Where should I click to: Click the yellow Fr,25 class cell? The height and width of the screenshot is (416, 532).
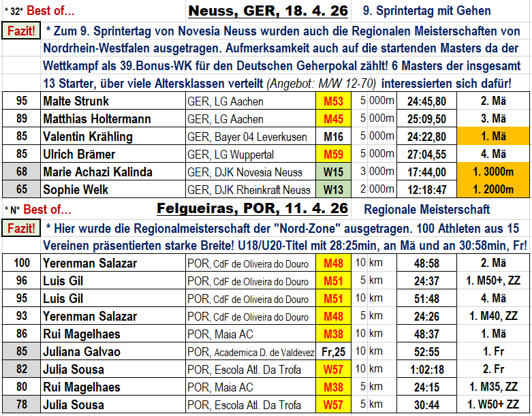tap(333, 352)
